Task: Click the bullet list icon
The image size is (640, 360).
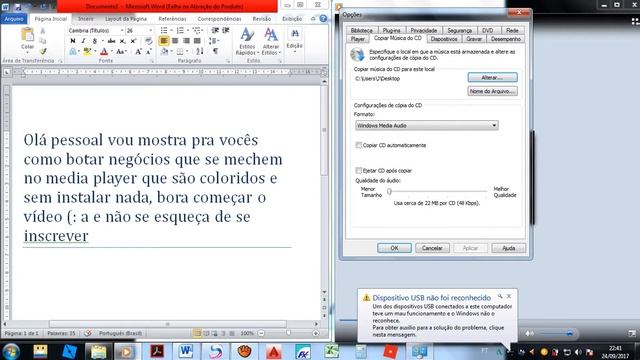Action: coord(164,31)
